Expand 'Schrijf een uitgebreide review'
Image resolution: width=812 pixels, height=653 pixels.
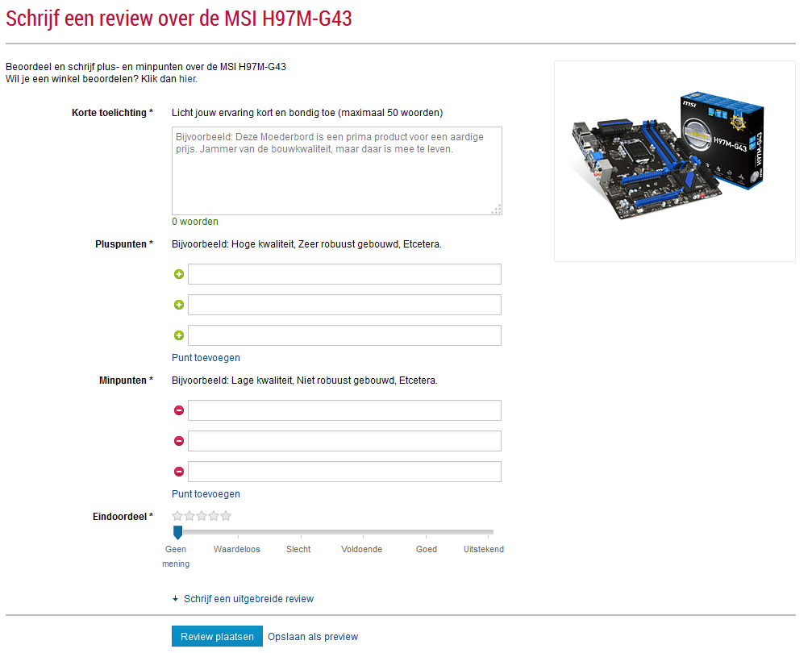click(248, 599)
